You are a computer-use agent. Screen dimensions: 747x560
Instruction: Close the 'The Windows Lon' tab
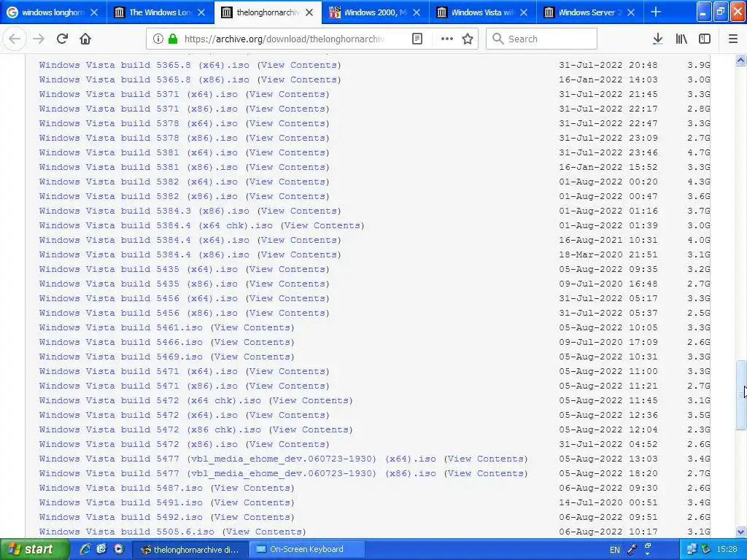click(201, 12)
